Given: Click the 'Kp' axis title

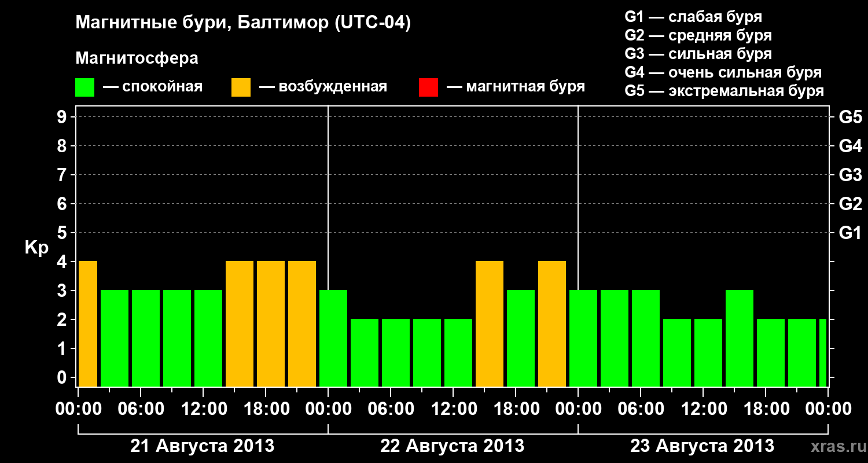Looking at the screenshot, I should point(36,248).
